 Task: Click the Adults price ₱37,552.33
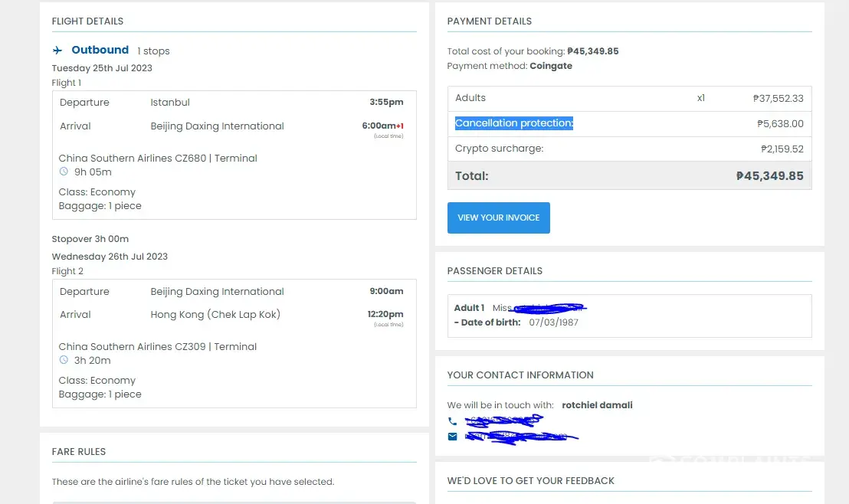tap(778, 98)
